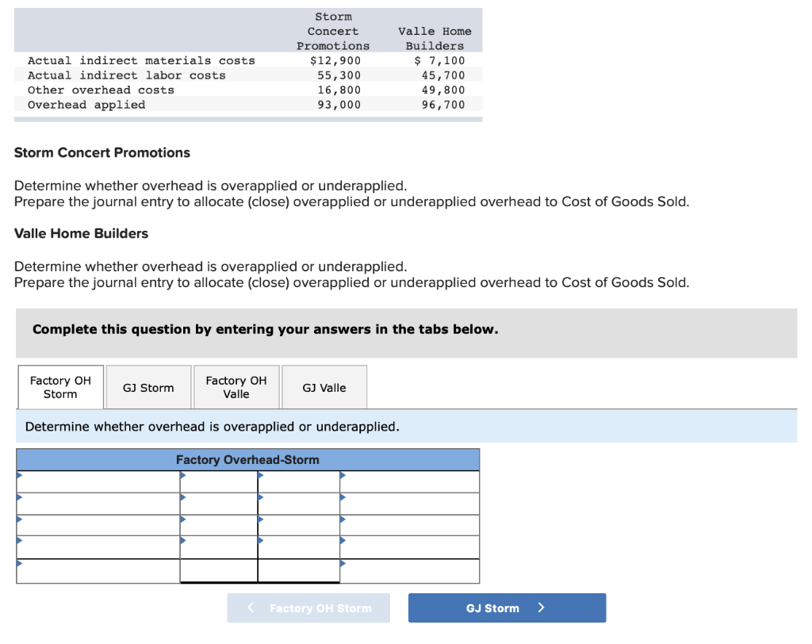The image size is (812, 644).
Task: Click the $ 7,100 Valle materials value
Action: coord(439,60)
